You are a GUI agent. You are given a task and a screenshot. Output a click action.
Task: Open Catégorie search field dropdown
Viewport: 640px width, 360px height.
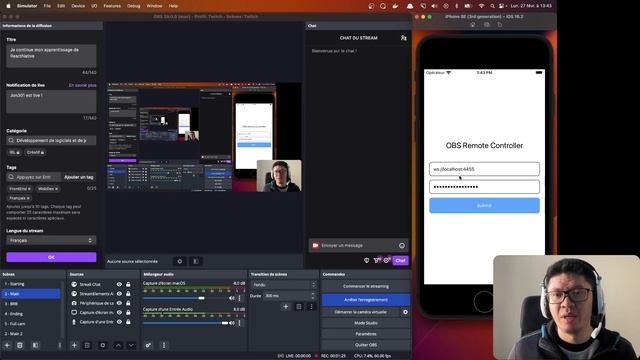[x=51, y=140]
